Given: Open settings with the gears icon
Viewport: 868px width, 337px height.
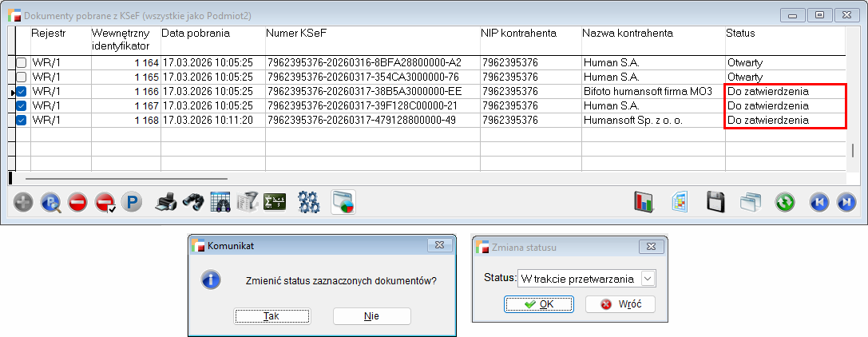Looking at the screenshot, I should 309,202.
